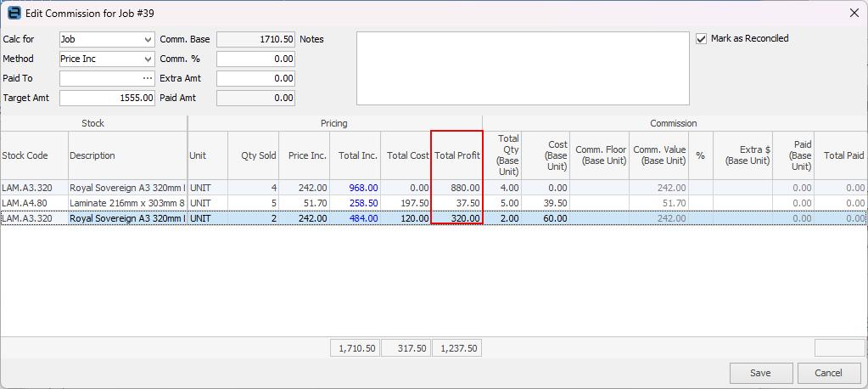The image size is (868, 389).
Task: Click the % column header
Action: pos(701,155)
